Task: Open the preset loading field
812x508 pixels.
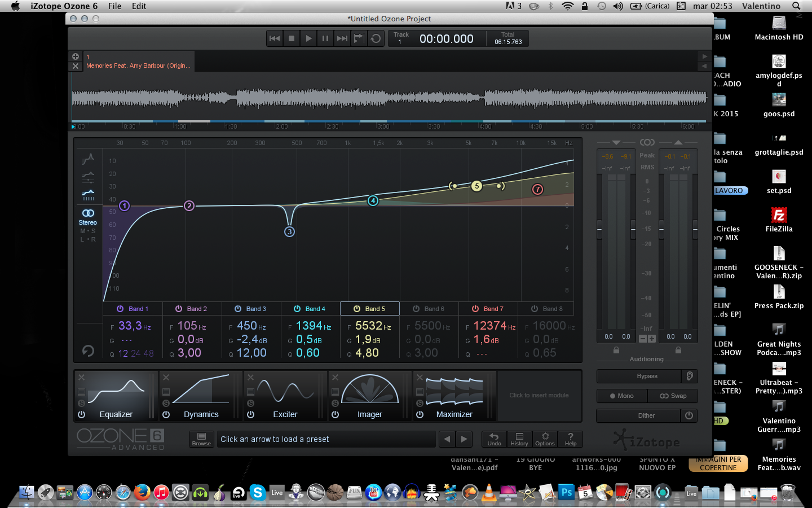Action: pos(326,439)
